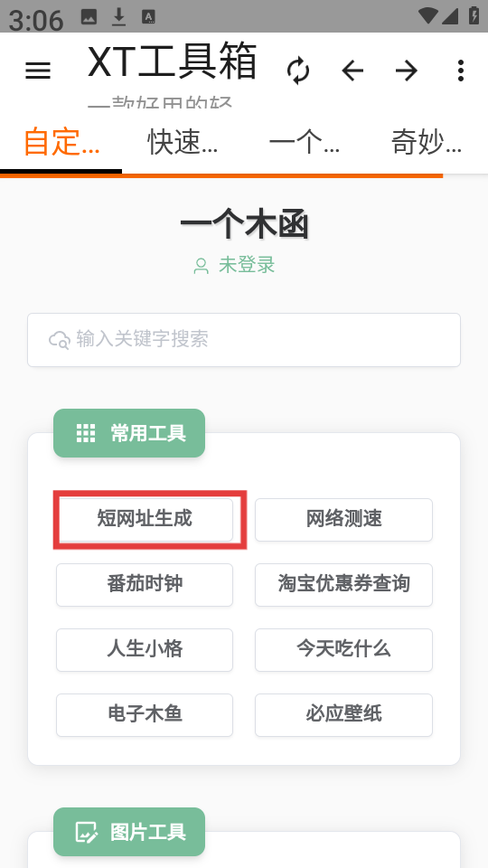The image size is (488, 868).
Task: Tap the image edit icon on 图片工具
Action: tap(87, 832)
